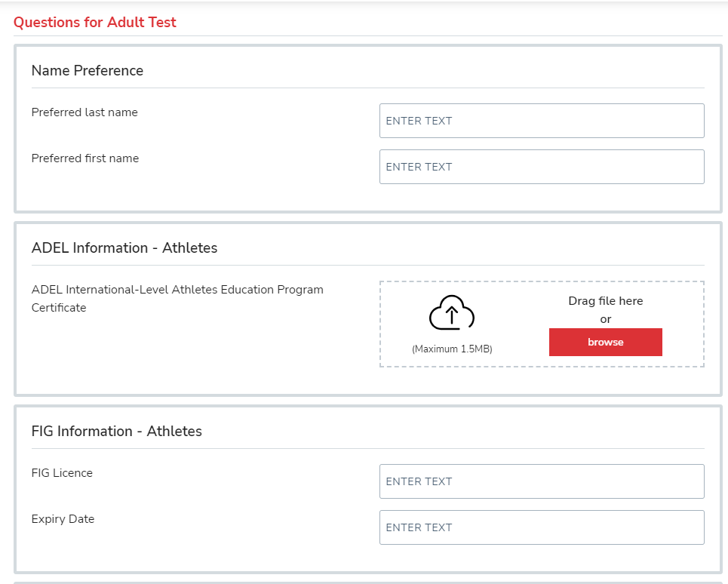Click the word "Certificate" in ADEL label
Image resolution: width=728 pixels, height=584 pixels.
pos(59,308)
